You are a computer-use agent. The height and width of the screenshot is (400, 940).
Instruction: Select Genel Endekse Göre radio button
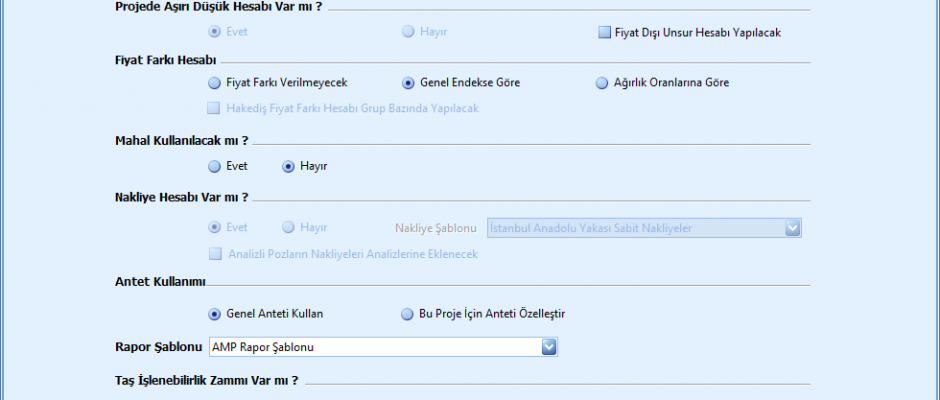point(408,83)
